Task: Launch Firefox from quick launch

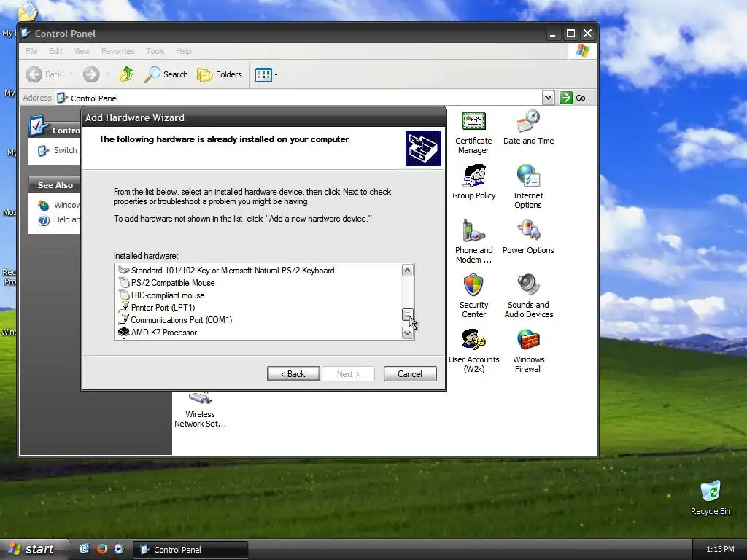Action: (101, 549)
